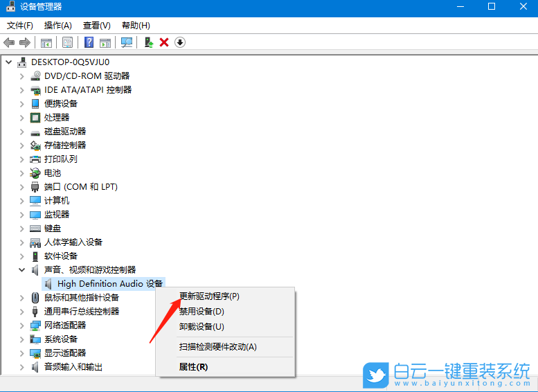This screenshot has width=538, height=392.
Task: Choose 卸载设备(U) from context menu
Action: [x=225, y=326]
